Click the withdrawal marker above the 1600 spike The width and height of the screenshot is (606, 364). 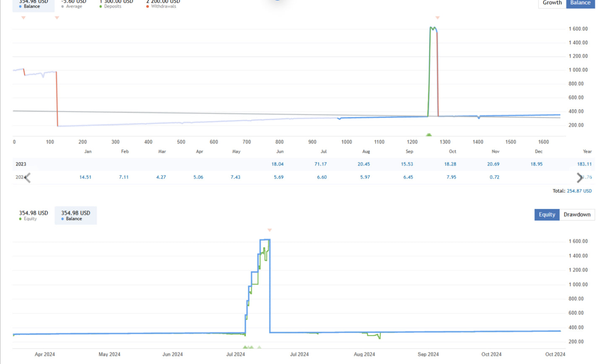[x=437, y=18]
